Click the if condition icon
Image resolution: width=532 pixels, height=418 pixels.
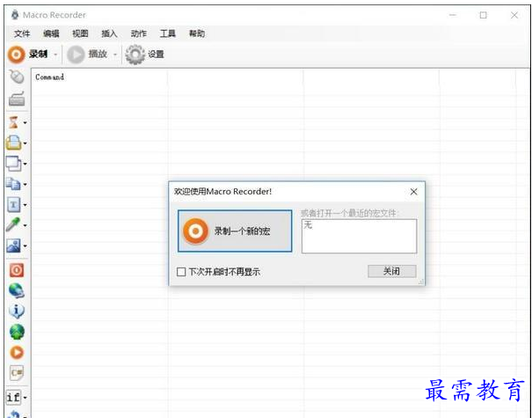13,397
